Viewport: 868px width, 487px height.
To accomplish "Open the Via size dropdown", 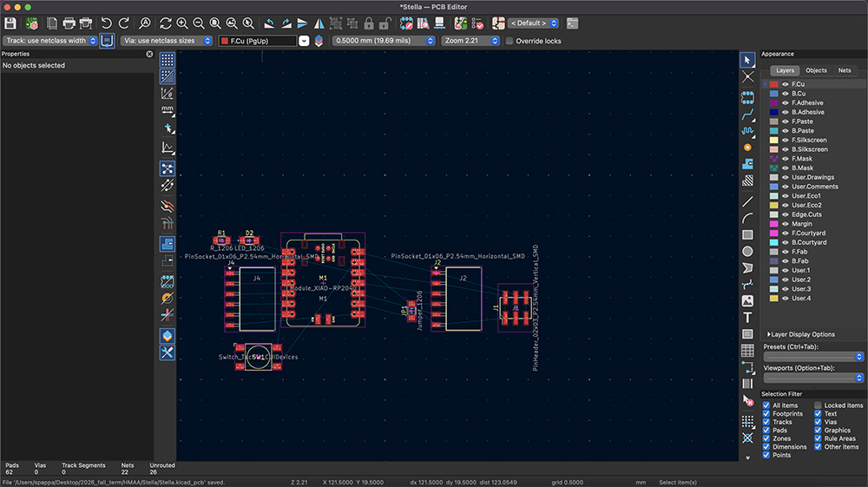I will [167, 41].
